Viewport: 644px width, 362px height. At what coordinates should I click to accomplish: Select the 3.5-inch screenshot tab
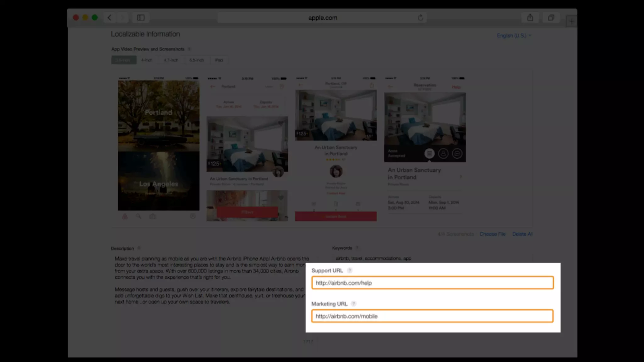point(124,60)
